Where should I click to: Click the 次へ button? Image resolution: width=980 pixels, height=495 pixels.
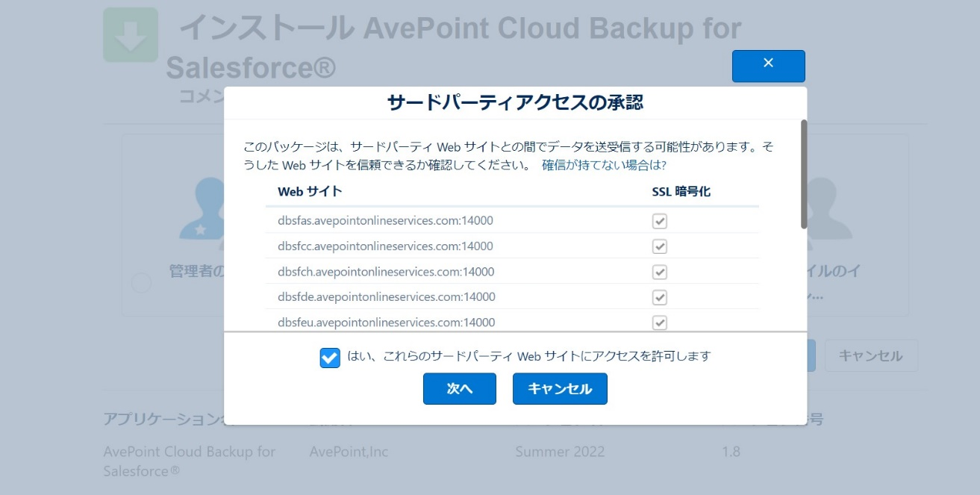click(459, 388)
